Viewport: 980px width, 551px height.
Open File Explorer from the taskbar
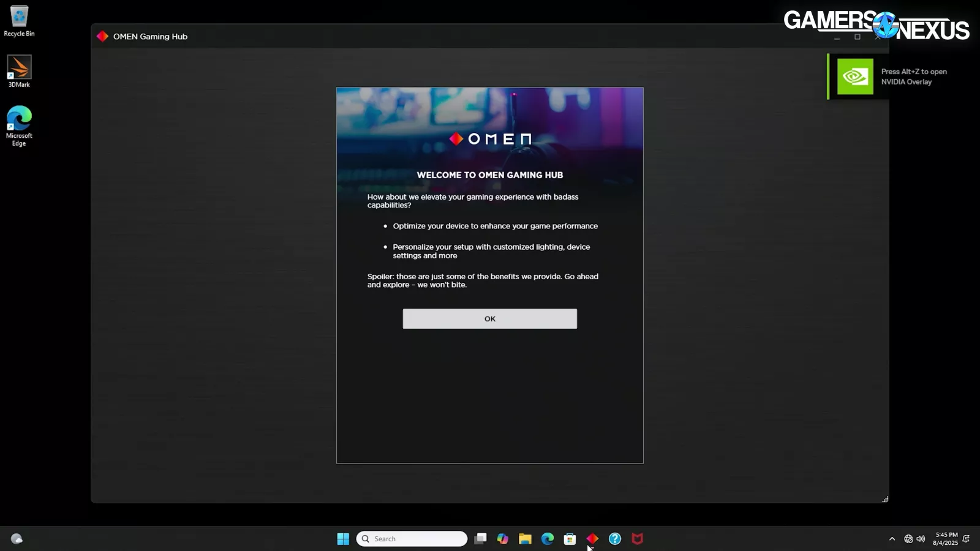525,539
